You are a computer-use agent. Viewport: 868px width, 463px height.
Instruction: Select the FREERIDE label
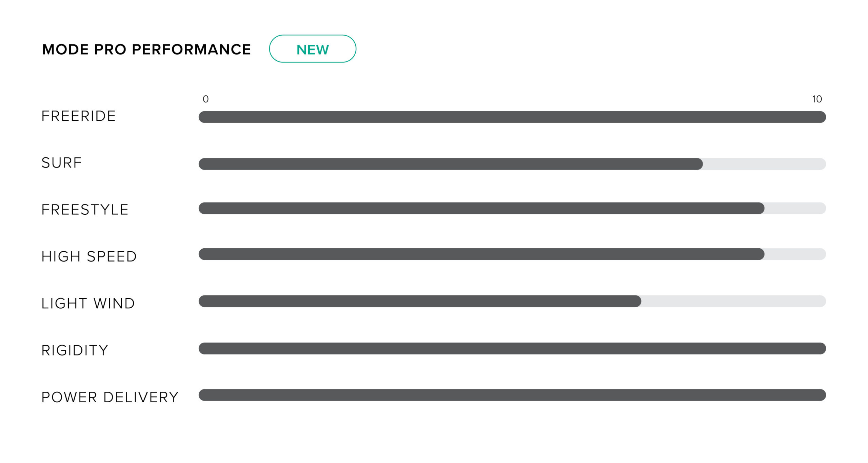click(x=79, y=116)
